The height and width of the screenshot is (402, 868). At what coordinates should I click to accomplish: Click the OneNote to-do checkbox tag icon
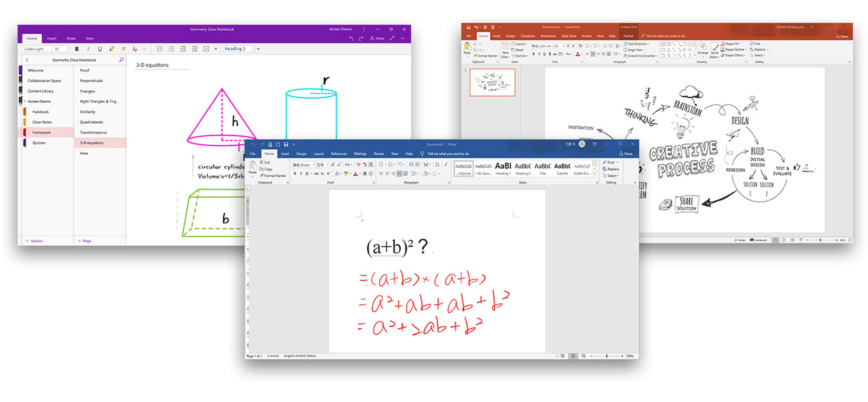(206, 49)
